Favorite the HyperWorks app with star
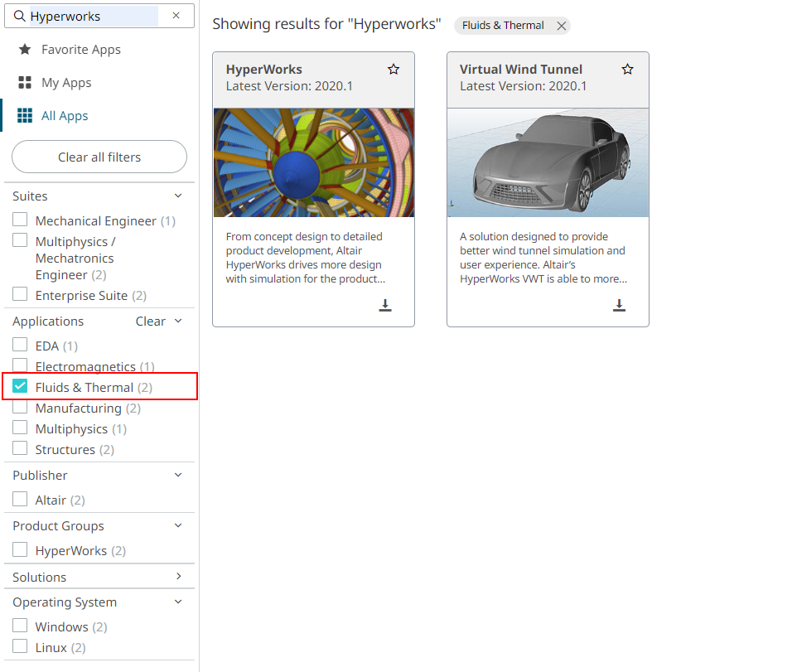Screen dimensions: 792x672 click(x=394, y=70)
